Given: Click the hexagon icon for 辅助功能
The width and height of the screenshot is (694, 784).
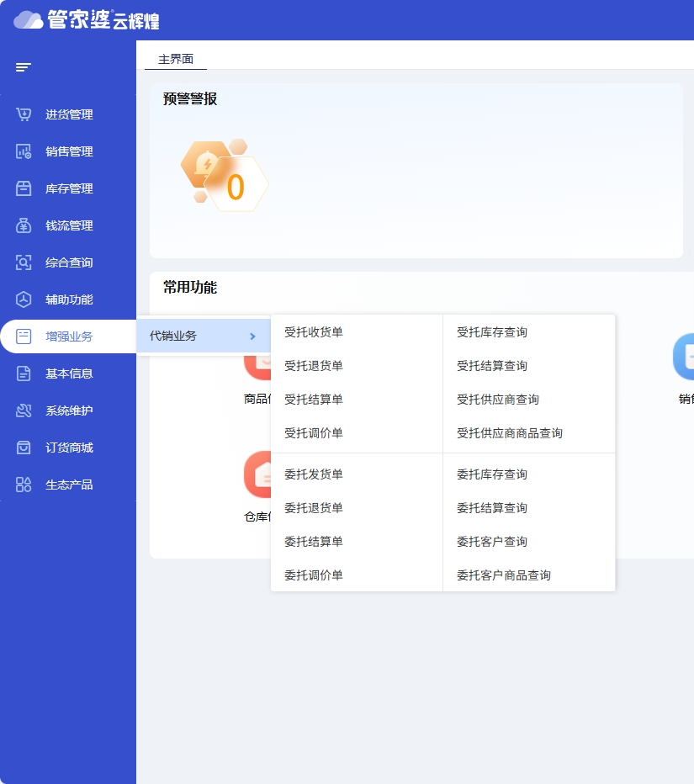Looking at the screenshot, I should (24, 299).
